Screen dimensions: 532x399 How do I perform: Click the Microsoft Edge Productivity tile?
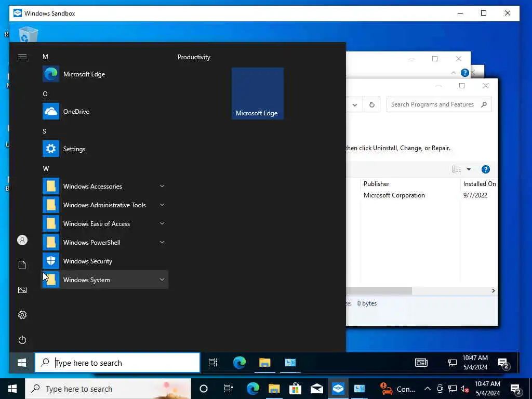pyautogui.click(x=258, y=94)
